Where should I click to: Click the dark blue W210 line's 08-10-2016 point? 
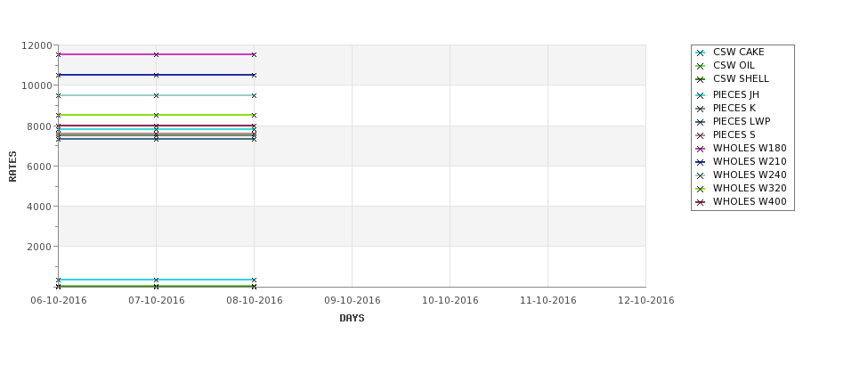tap(254, 76)
